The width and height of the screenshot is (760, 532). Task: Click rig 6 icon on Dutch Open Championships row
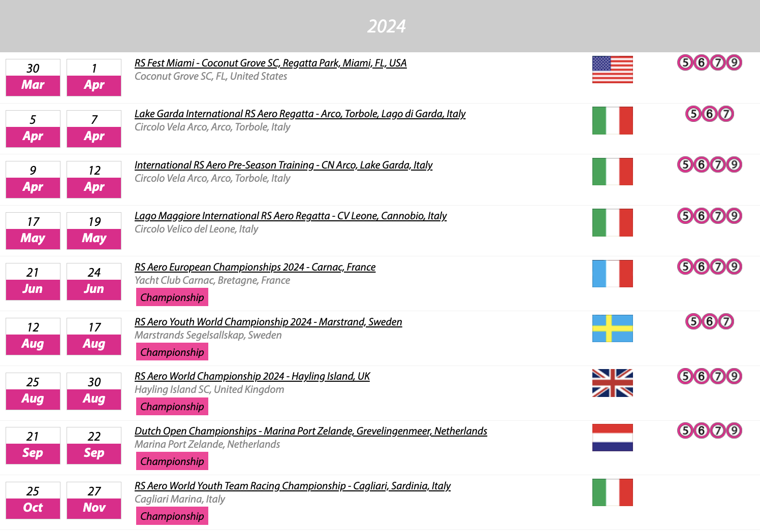702,431
